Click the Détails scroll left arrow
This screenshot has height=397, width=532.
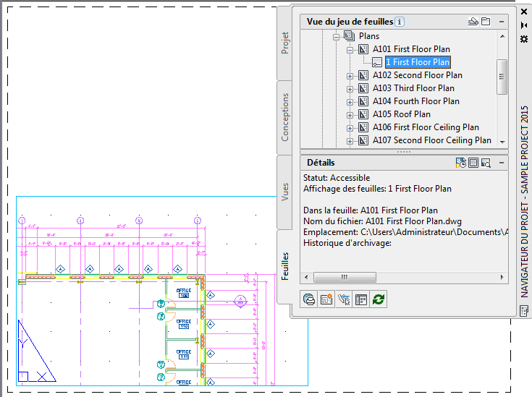(x=306, y=278)
